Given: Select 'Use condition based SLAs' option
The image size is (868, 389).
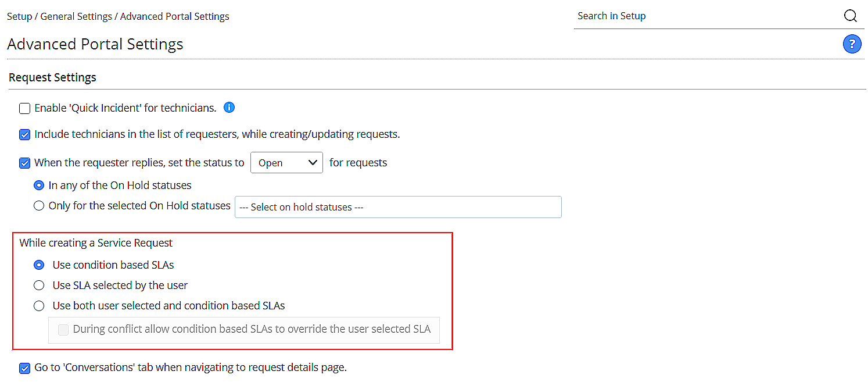Looking at the screenshot, I should point(39,265).
